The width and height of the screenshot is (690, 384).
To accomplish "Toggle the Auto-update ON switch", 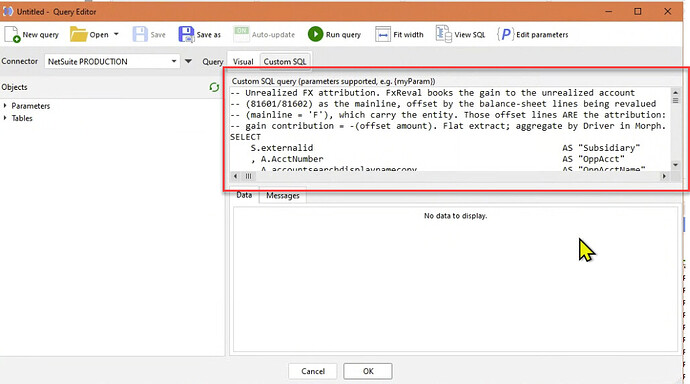I will pyautogui.click(x=241, y=34).
